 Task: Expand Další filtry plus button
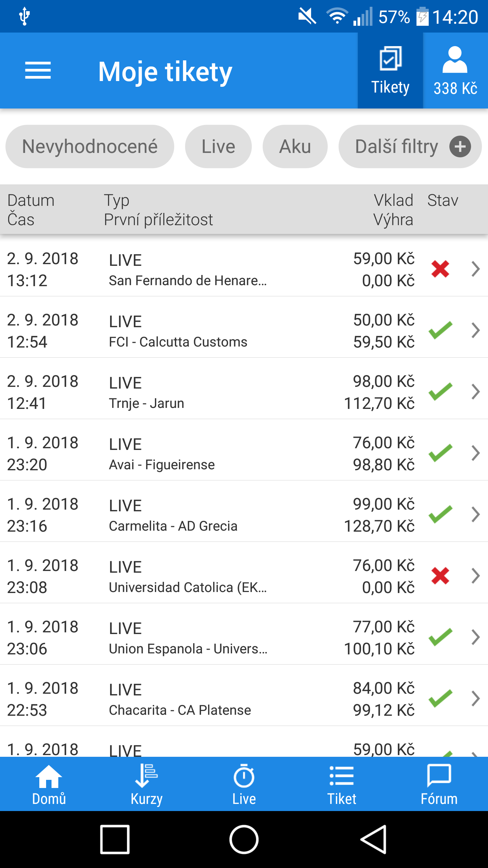pos(460,146)
